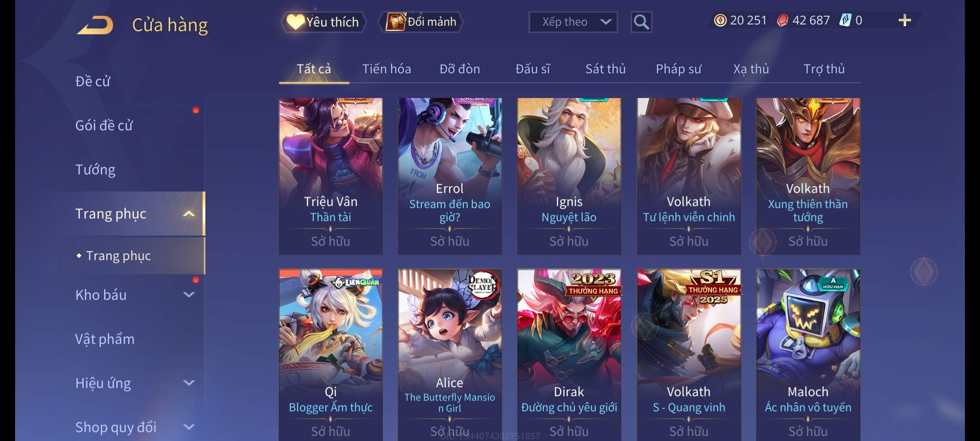Tap the plus icon to add currency
Image resolution: width=980 pixels, height=441 pixels.
click(905, 20)
